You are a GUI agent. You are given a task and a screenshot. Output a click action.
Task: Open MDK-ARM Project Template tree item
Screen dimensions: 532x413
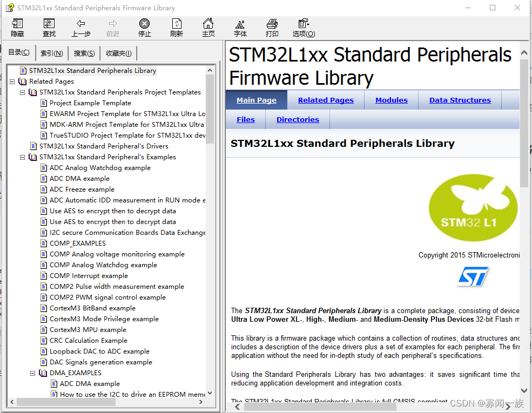point(126,125)
